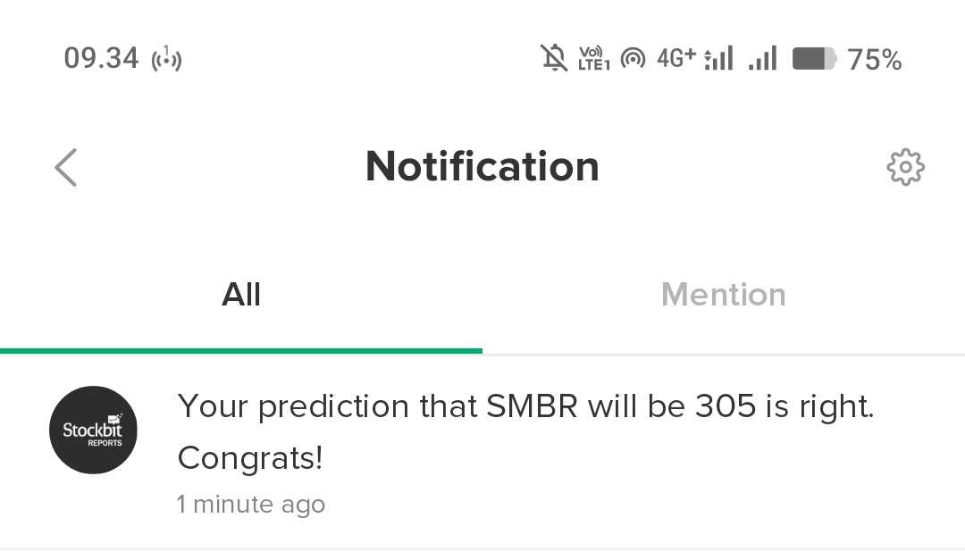965x560 pixels.
Task: Tap the first signal bars with data arrows
Action: [x=719, y=59]
